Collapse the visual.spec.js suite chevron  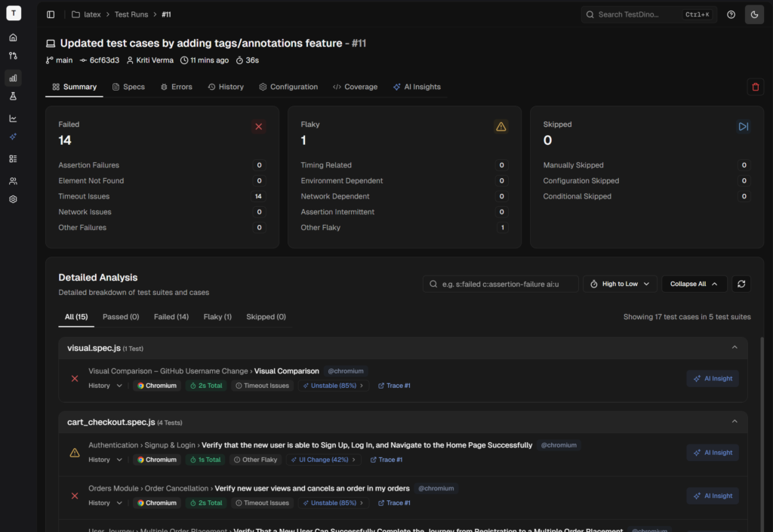[735, 348]
